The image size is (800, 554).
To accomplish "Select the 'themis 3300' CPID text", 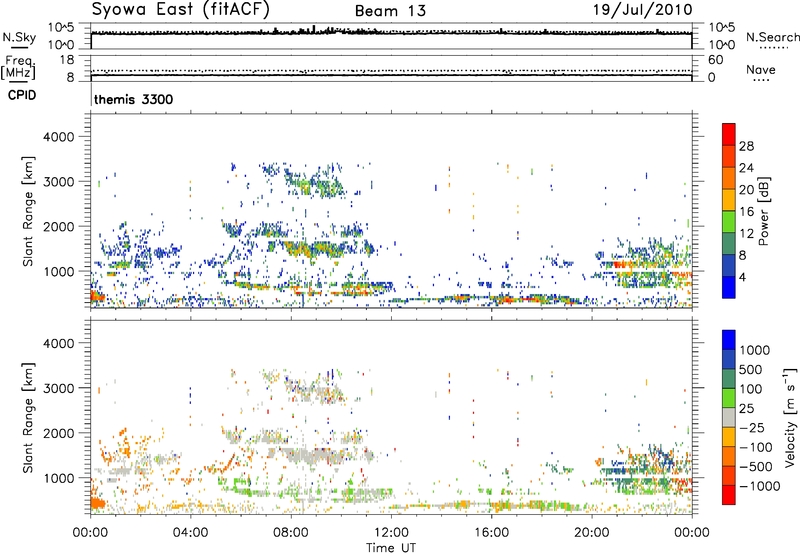I will (x=134, y=99).
